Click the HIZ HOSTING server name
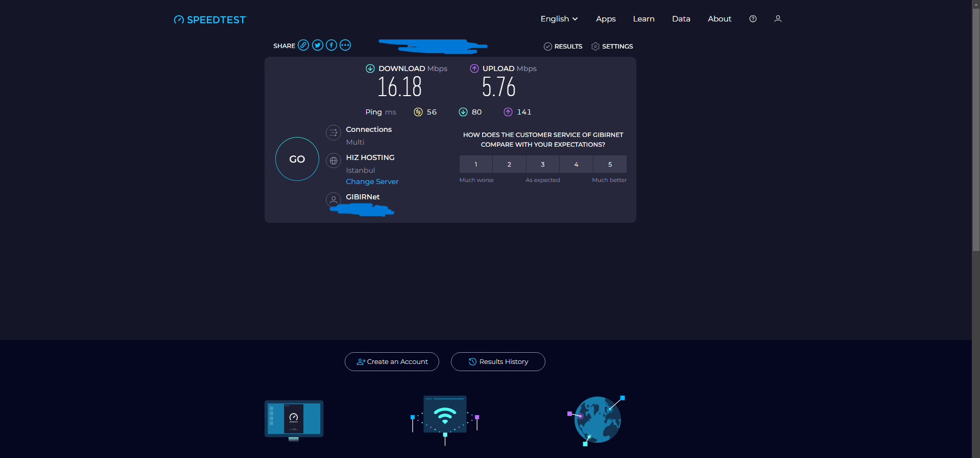Image resolution: width=980 pixels, height=458 pixels. (370, 157)
